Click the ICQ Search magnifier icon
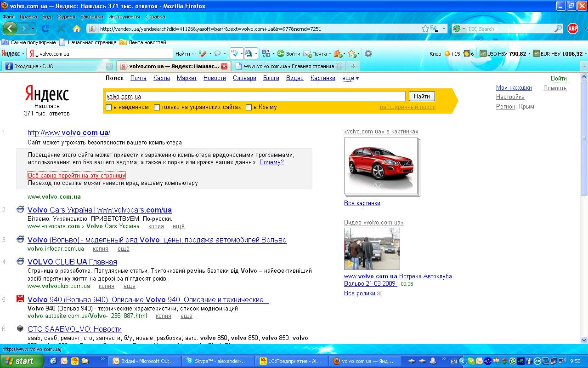588x368 pixels. click(558, 29)
